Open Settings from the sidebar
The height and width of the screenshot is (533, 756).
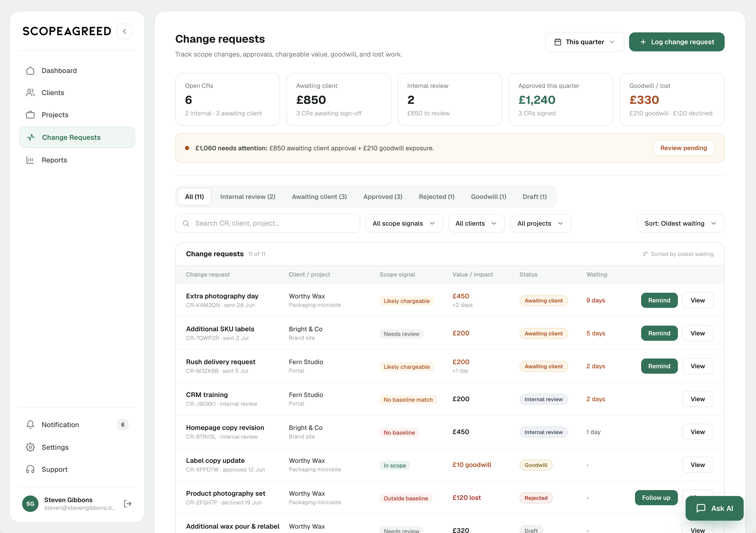coord(77,447)
